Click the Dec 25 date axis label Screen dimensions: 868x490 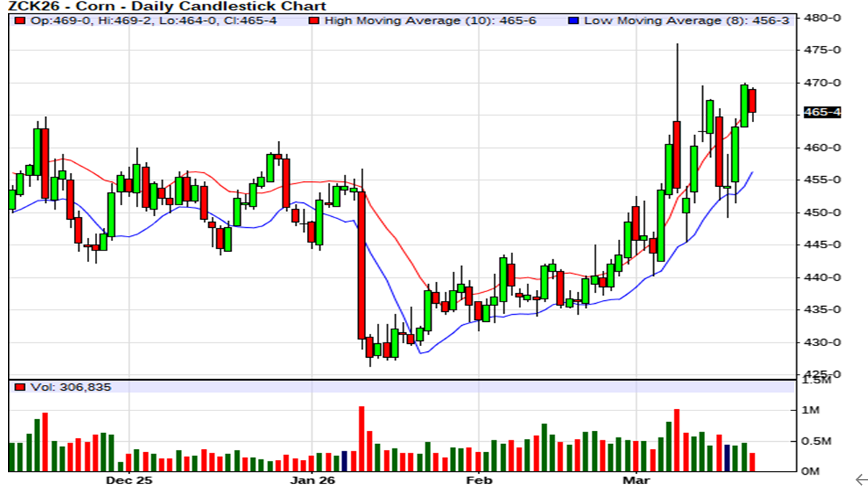pos(129,480)
